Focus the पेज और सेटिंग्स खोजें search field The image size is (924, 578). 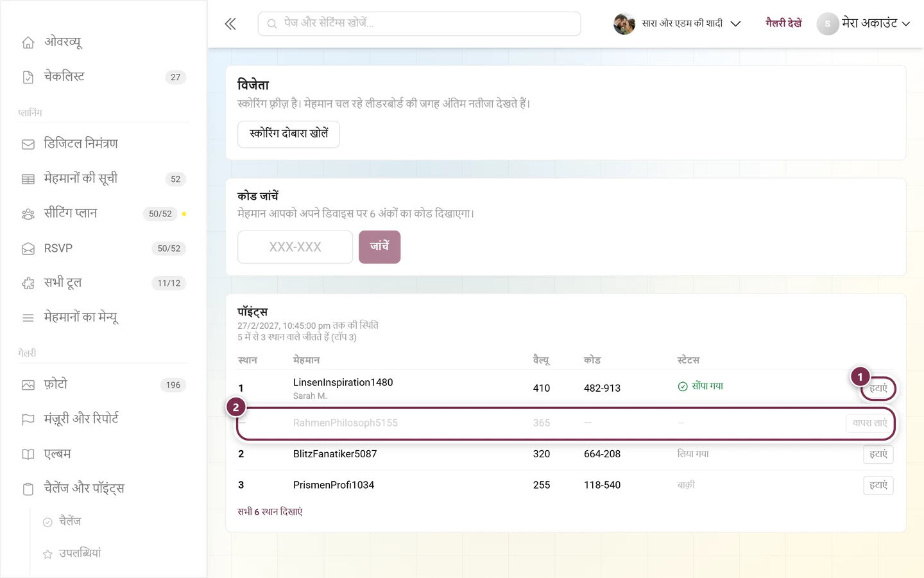tap(420, 24)
